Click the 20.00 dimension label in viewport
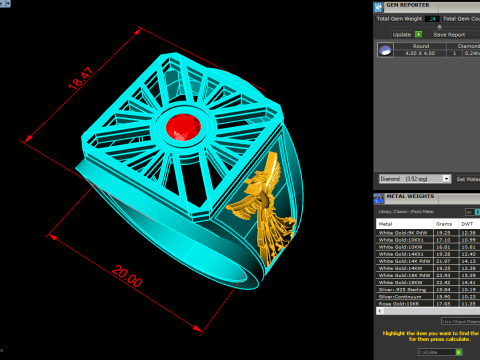 [x=127, y=276]
